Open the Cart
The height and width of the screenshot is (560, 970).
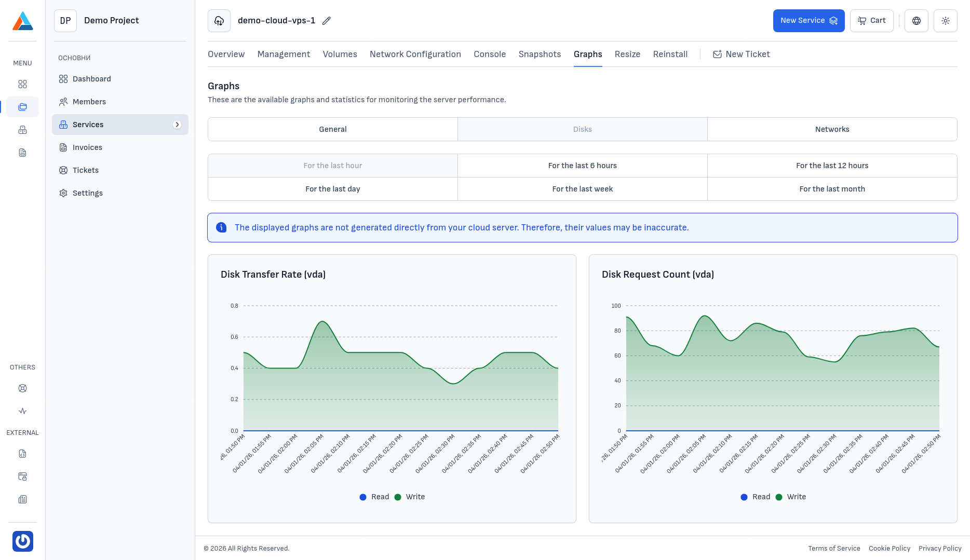(x=871, y=21)
